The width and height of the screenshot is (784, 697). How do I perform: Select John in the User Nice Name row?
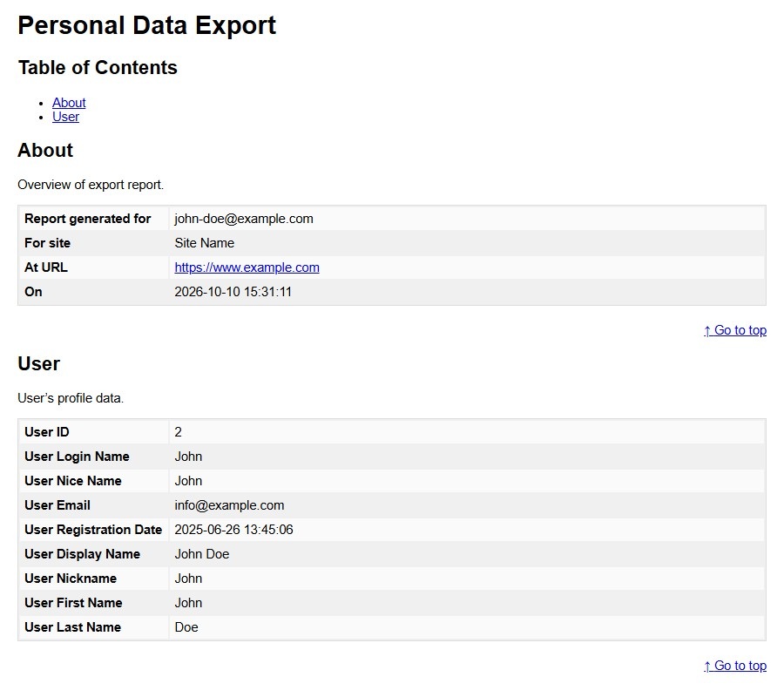(x=188, y=481)
